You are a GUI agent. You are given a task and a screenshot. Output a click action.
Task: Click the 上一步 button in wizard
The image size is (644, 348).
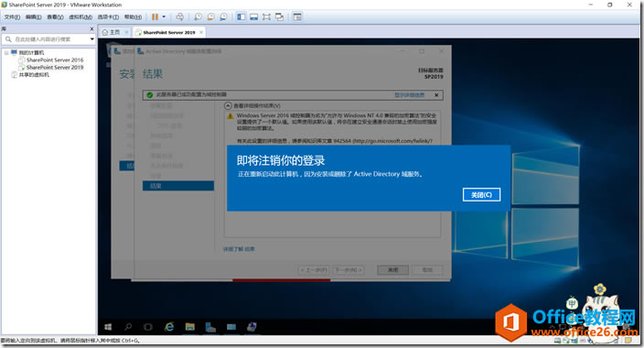click(314, 270)
